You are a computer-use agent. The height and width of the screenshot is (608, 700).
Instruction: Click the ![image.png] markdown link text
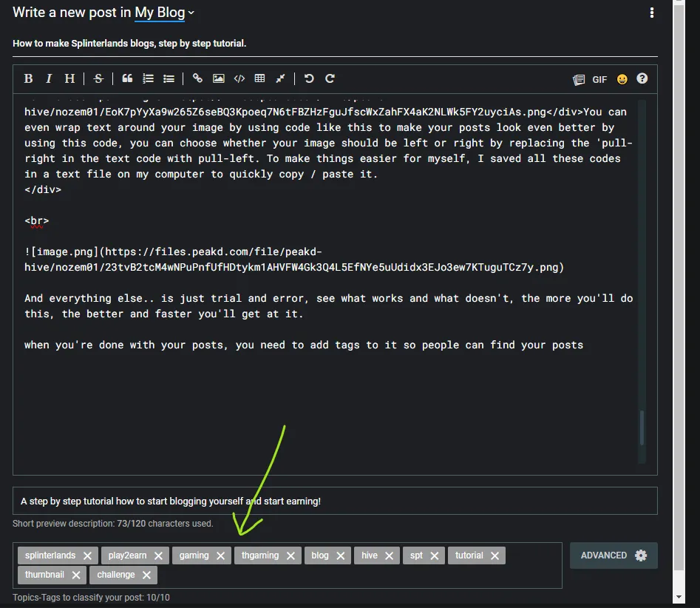point(61,251)
